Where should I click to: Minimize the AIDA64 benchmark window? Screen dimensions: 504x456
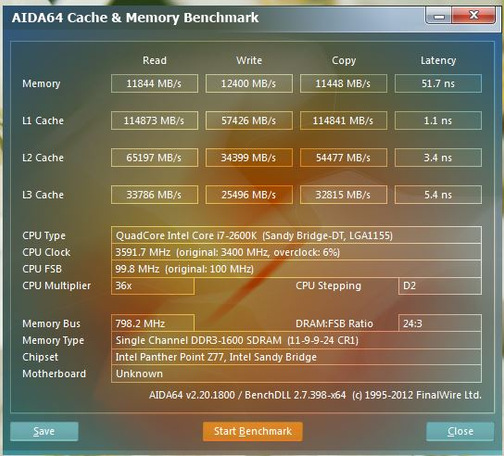tap(439, 16)
